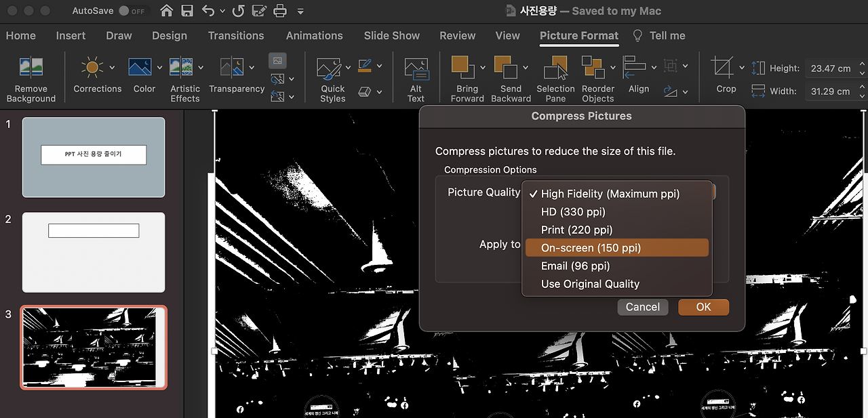Choose Print (220 ppi) quality
This screenshot has width=868, height=418.
click(617, 230)
